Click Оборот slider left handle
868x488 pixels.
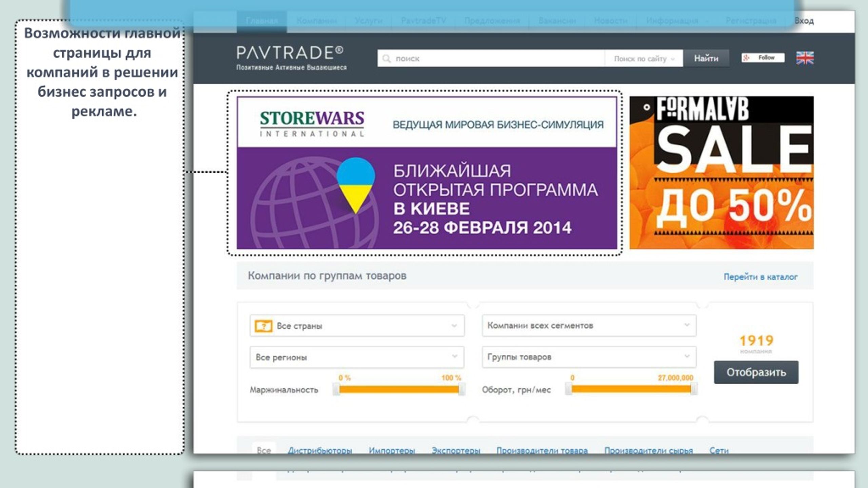click(x=569, y=389)
